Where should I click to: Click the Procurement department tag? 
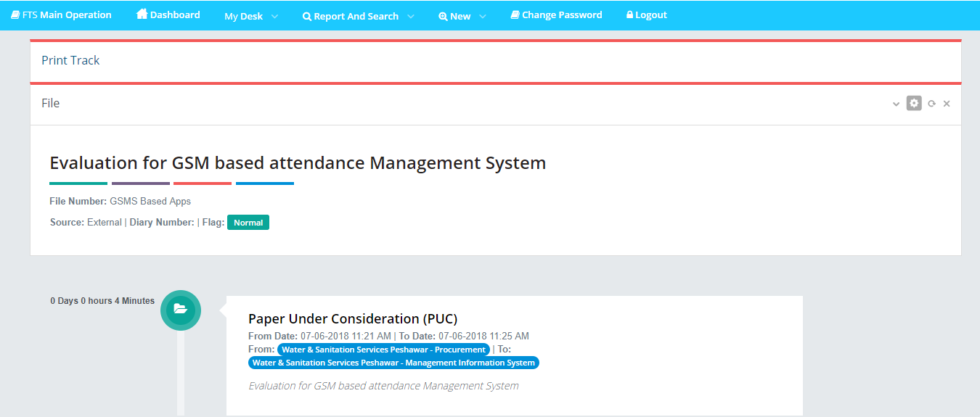(x=383, y=350)
